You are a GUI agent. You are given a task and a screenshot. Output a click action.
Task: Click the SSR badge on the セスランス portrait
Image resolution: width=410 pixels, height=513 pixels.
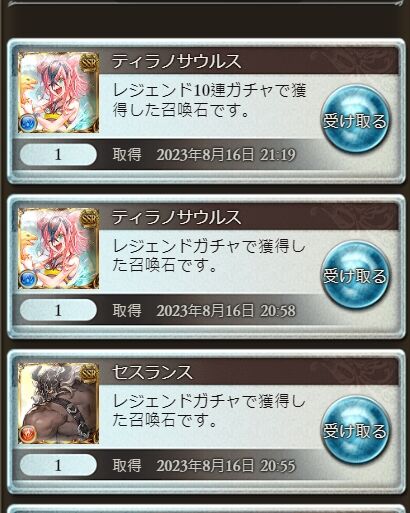tap(89, 373)
